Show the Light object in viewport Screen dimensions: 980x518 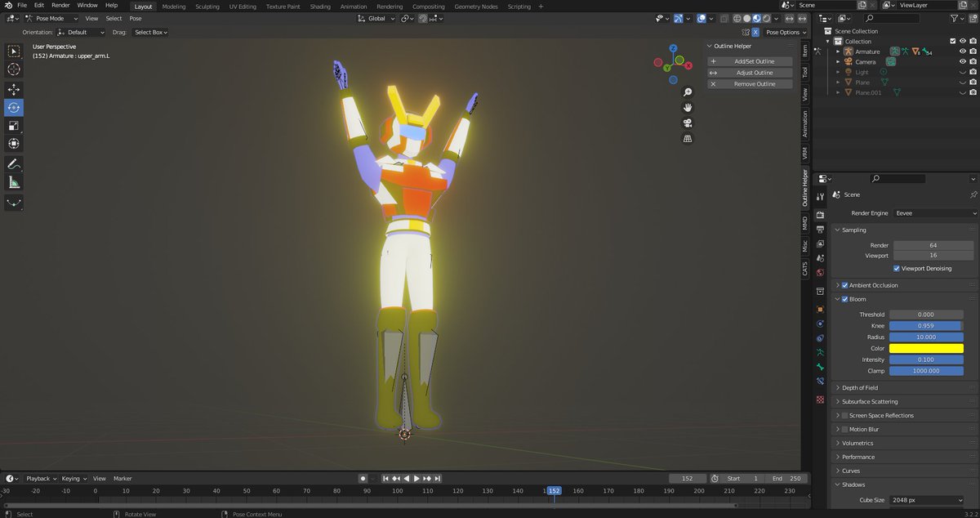(x=963, y=72)
